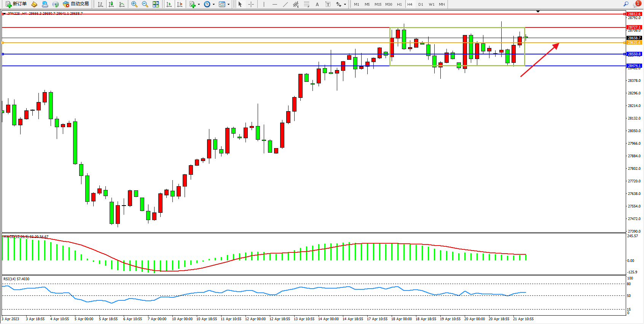Switch chart to candlestick display
This screenshot has height=324, width=644.
pos(111,4)
